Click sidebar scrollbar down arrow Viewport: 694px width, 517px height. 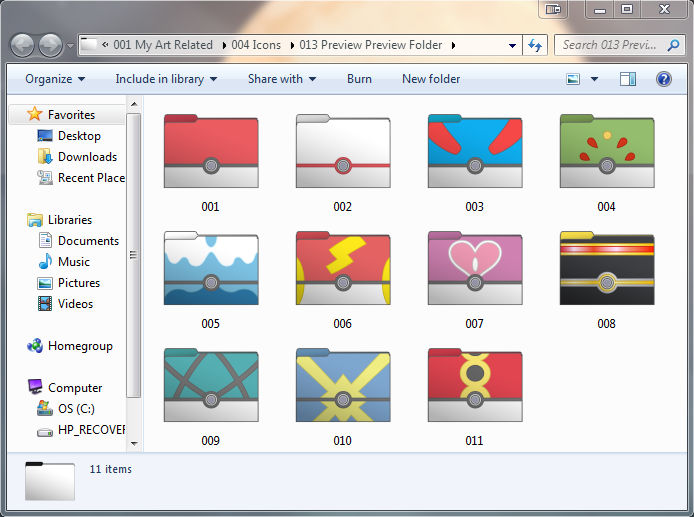134,443
